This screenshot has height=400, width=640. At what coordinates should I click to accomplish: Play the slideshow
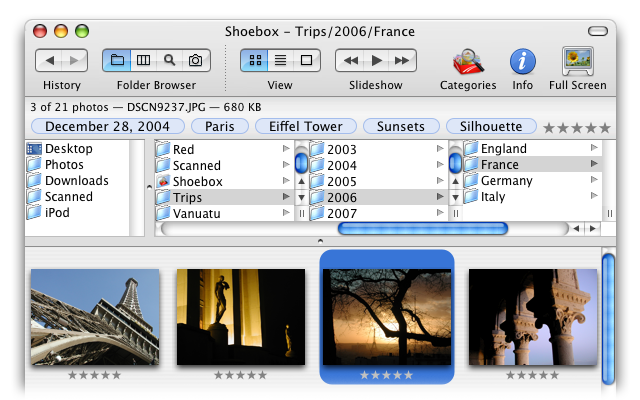click(376, 60)
